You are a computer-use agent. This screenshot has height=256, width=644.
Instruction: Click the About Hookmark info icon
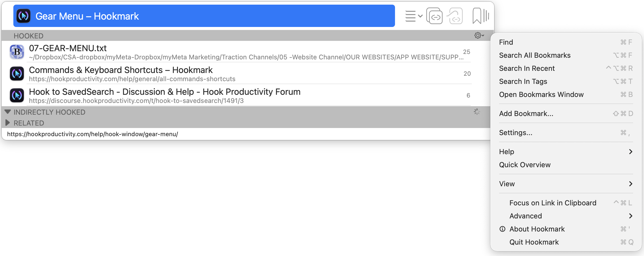point(502,229)
